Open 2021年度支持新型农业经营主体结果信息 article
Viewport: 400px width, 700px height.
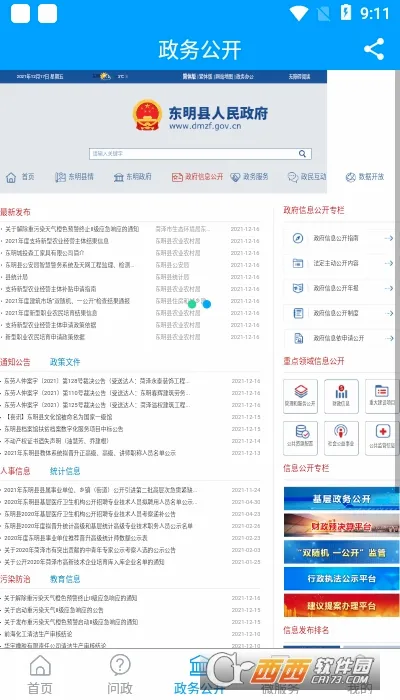tap(57, 241)
